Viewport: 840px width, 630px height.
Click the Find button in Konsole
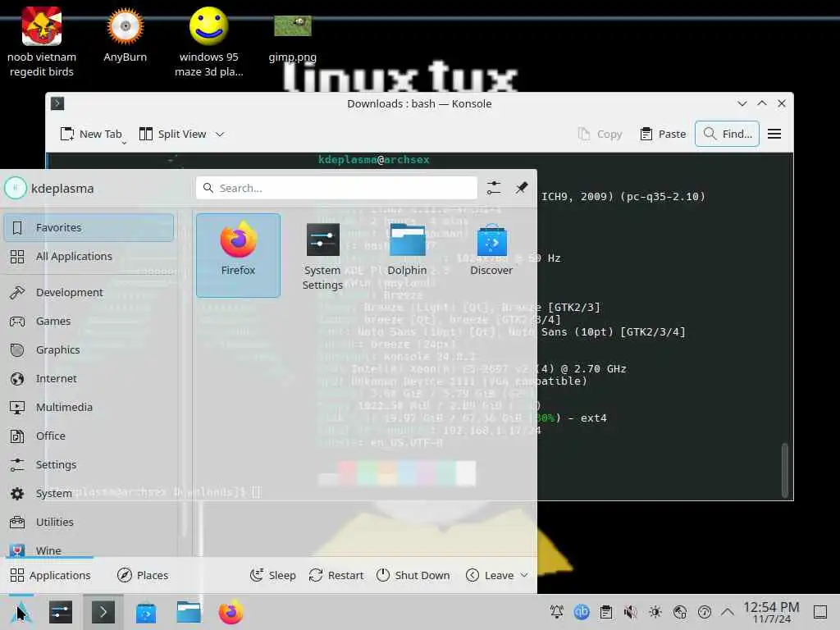727,134
